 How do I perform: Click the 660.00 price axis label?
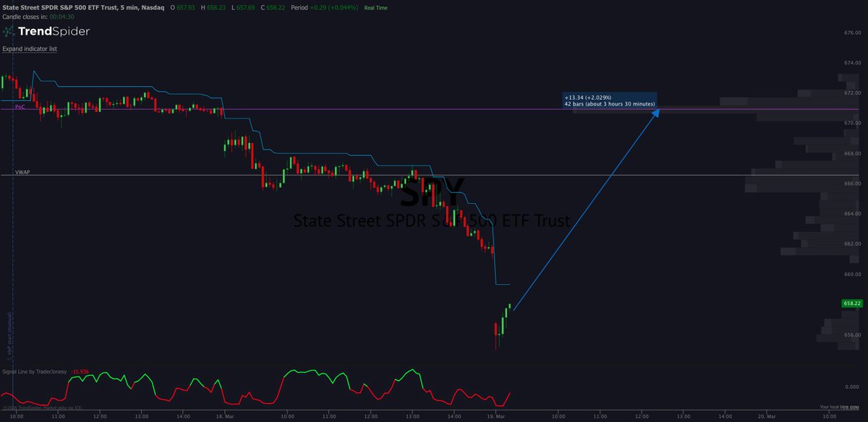pyautogui.click(x=851, y=275)
